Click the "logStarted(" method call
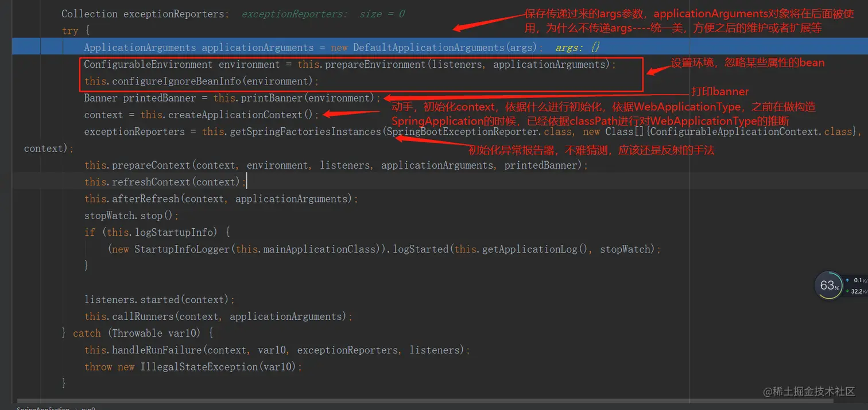This screenshot has width=868, height=410. [423, 249]
